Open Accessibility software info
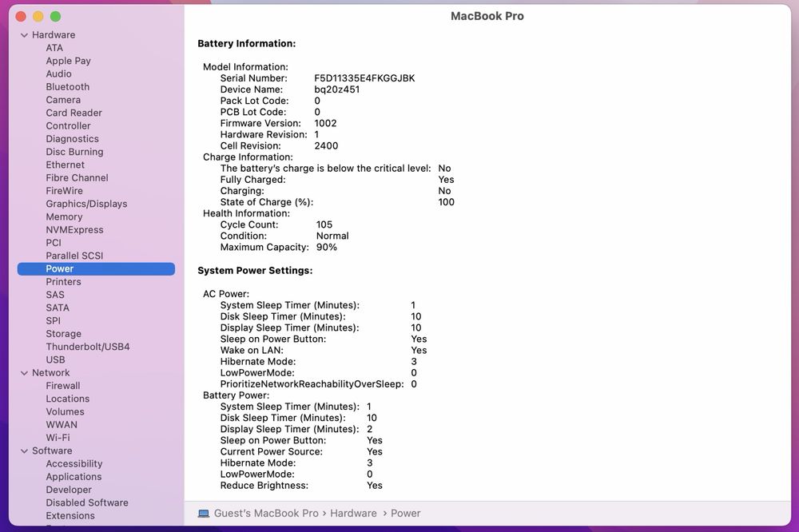The height and width of the screenshot is (532, 799). 74,464
